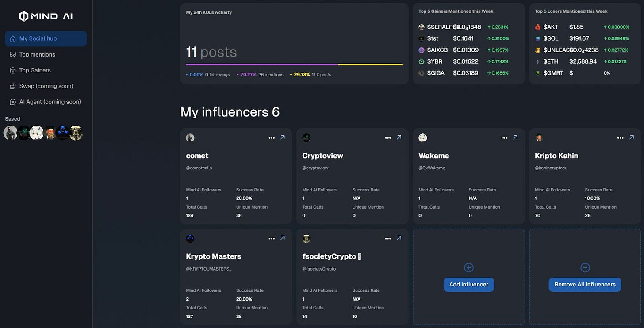Open Krypto Masters profile via arrow icon
The image size is (644, 328).
(283, 238)
